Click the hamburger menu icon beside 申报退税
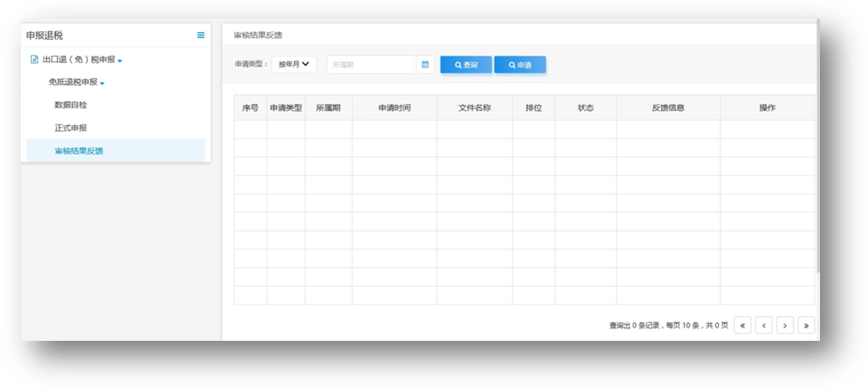The height and width of the screenshot is (387, 868). [x=201, y=35]
